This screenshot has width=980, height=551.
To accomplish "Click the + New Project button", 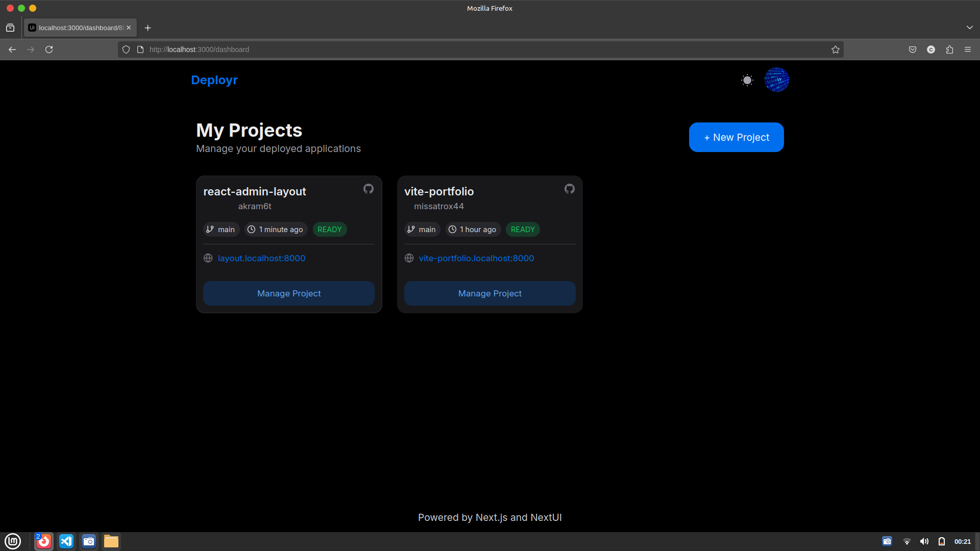I will tap(736, 137).
